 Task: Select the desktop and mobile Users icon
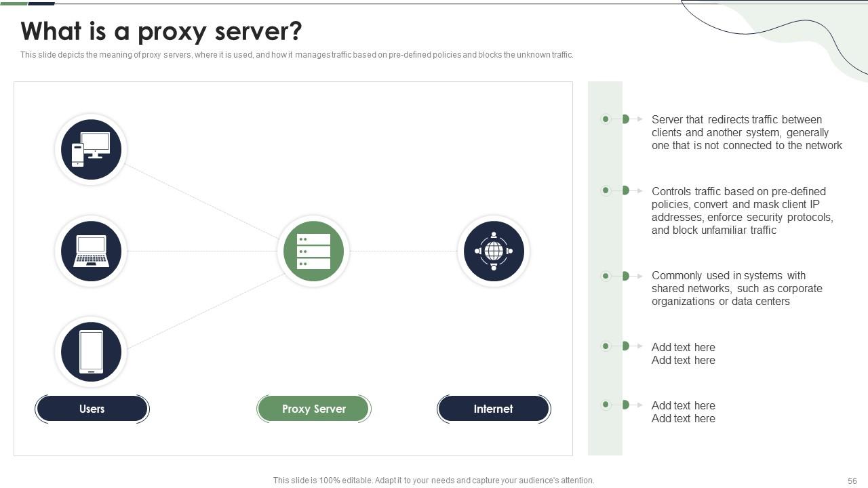point(90,149)
